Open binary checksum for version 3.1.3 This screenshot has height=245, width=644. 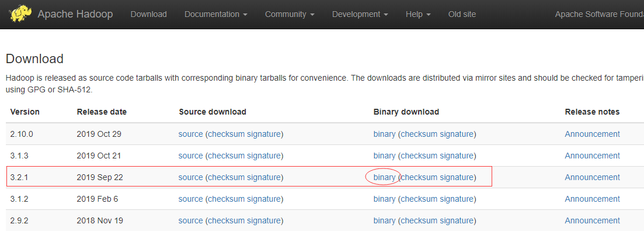tap(419, 156)
